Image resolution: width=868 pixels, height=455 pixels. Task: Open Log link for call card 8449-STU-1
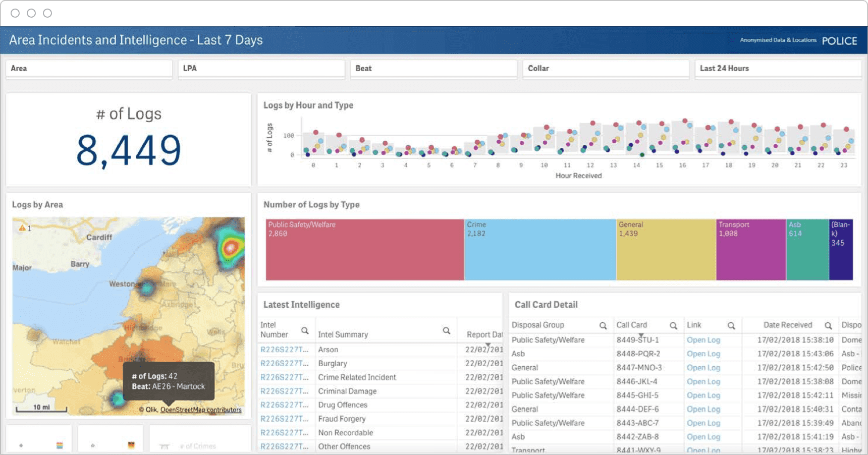pyautogui.click(x=703, y=340)
